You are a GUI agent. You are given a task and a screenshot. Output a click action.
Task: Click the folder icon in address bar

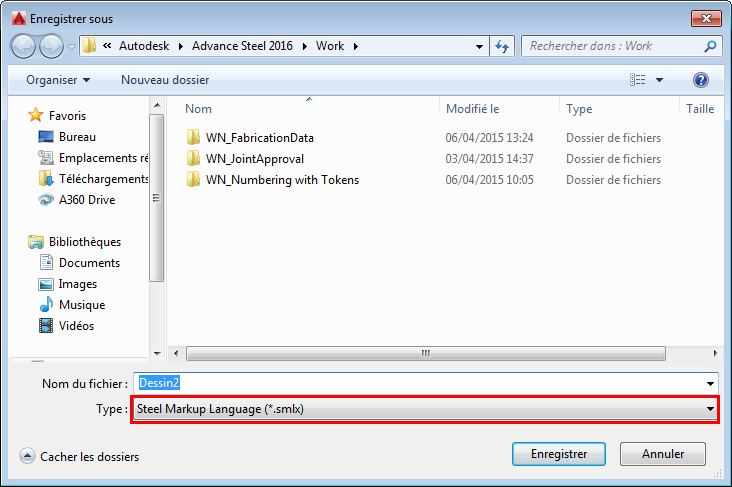pyautogui.click(x=89, y=46)
